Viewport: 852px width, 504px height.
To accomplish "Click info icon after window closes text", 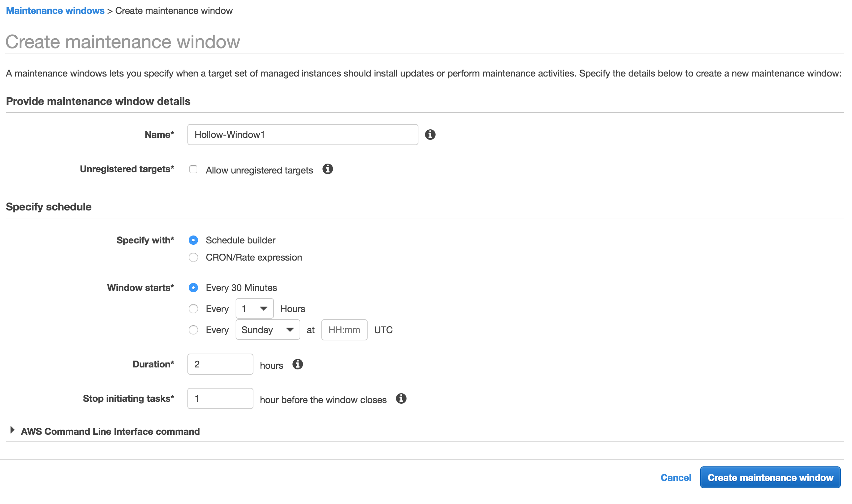I will 401,399.
